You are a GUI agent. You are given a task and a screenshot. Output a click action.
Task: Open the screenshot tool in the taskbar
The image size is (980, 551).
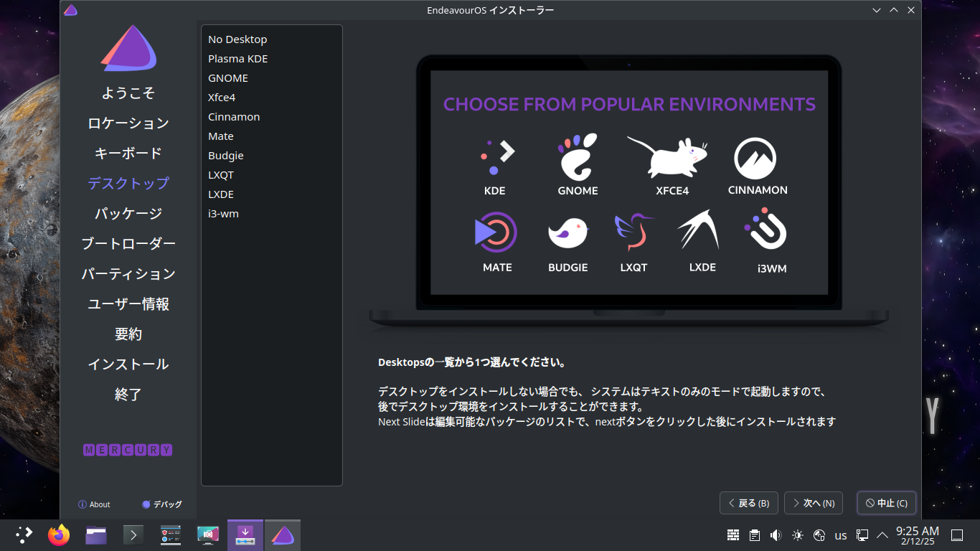coord(208,534)
